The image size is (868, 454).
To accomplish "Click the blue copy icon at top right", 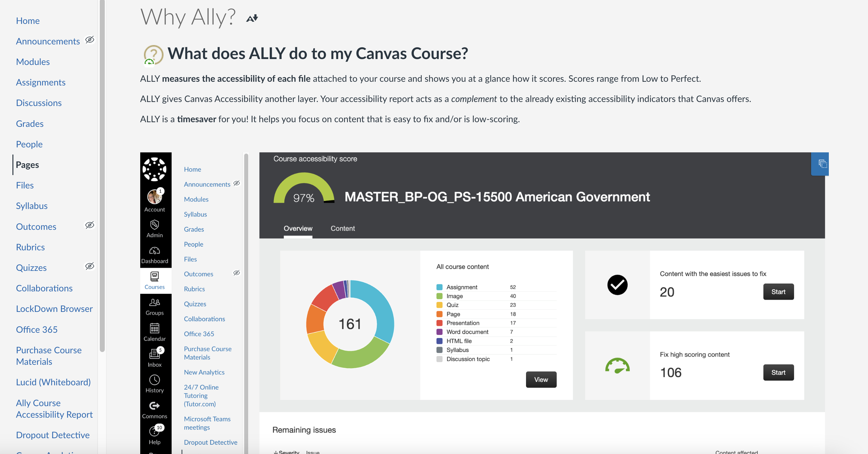I will coord(822,164).
